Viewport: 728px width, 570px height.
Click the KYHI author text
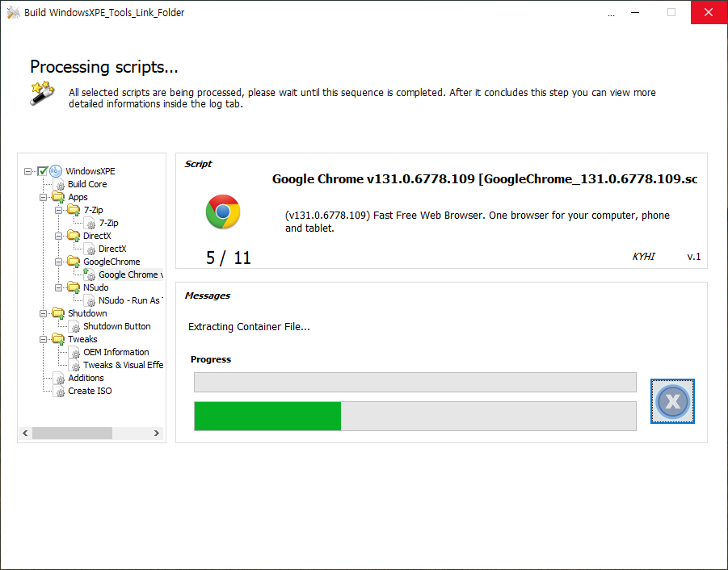point(643,257)
